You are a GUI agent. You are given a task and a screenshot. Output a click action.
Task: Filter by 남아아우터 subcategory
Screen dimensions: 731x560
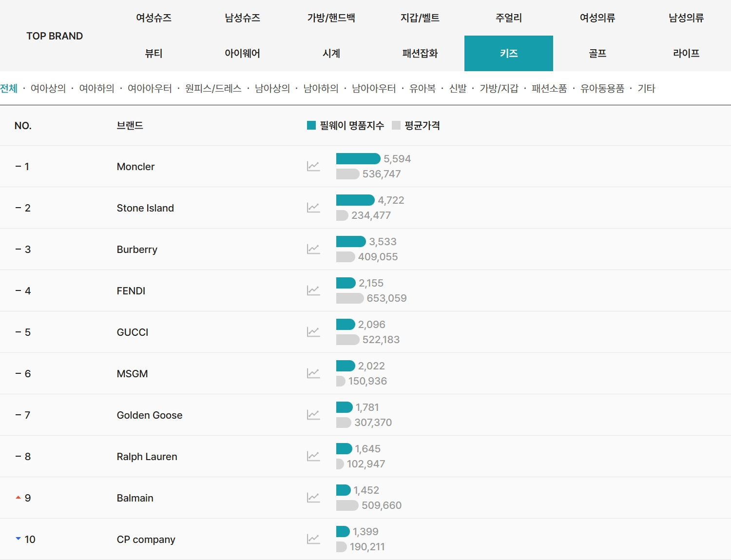click(374, 88)
